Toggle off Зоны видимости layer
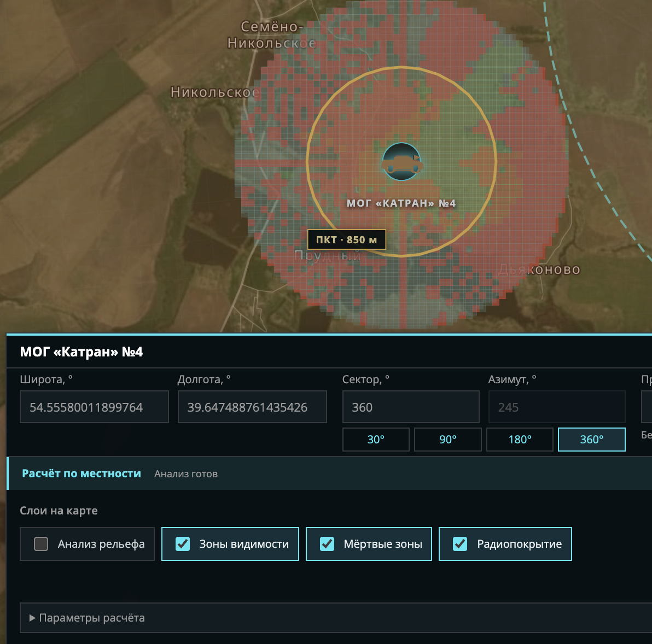The height and width of the screenshot is (644, 652). [183, 544]
